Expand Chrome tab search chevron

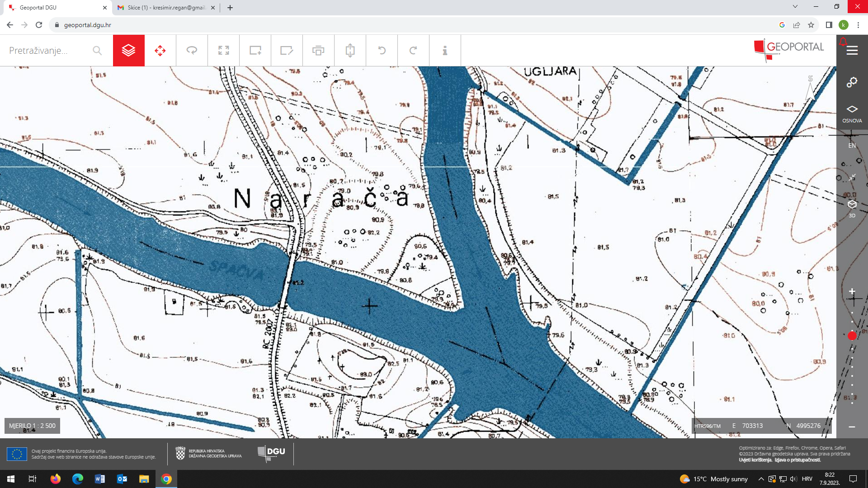pyautogui.click(x=795, y=7)
